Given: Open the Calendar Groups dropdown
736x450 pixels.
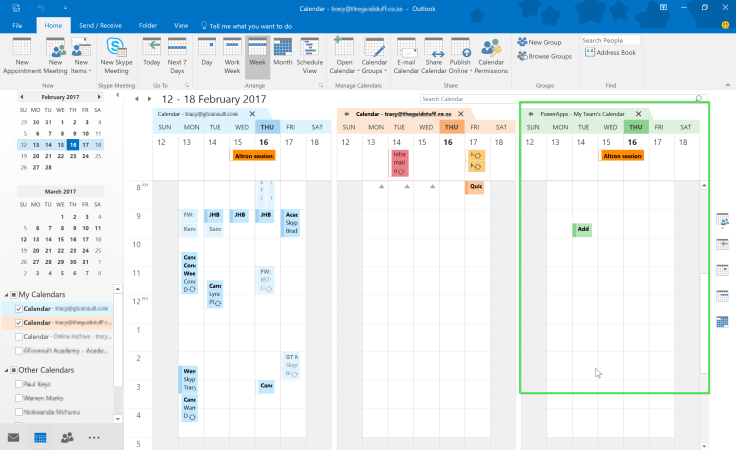Looking at the screenshot, I should tap(374, 56).
